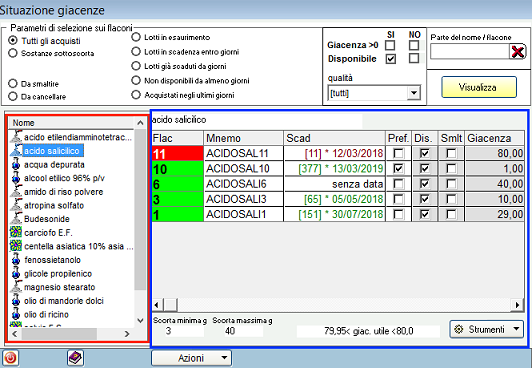Click the flask icon beside olio di ricino
Image resolution: width=532 pixels, height=368 pixels.
click(x=16, y=314)
